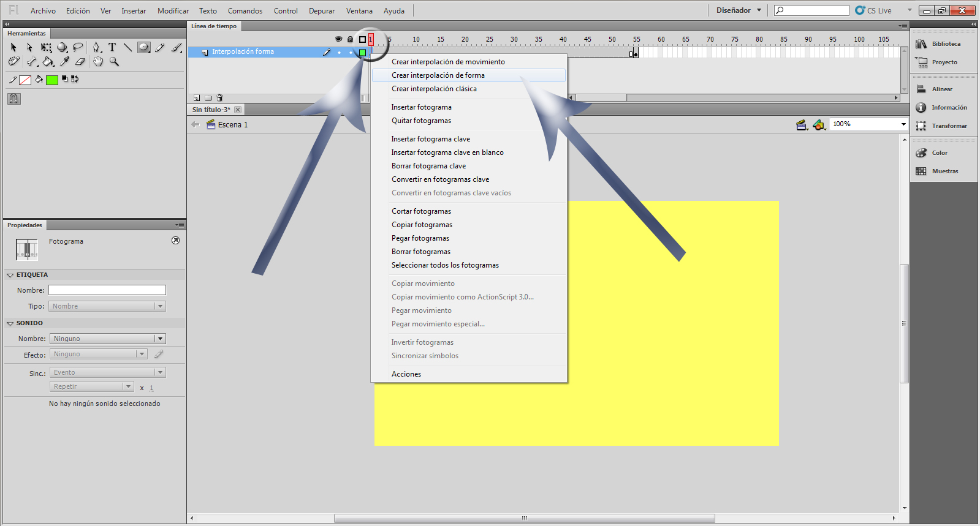Click the playhead at frame 1

[371, 40]
